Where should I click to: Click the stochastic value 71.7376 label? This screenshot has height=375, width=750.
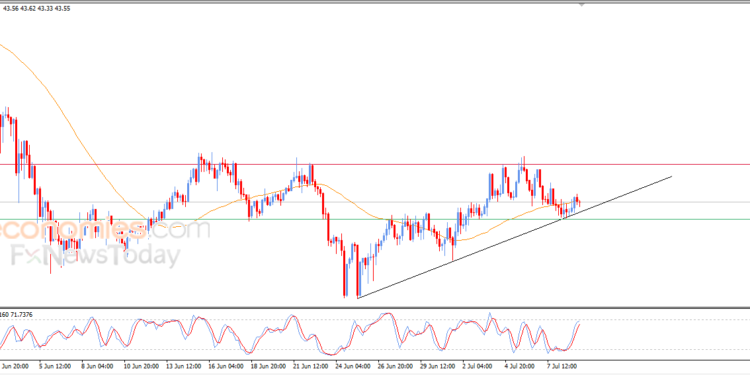22,314
